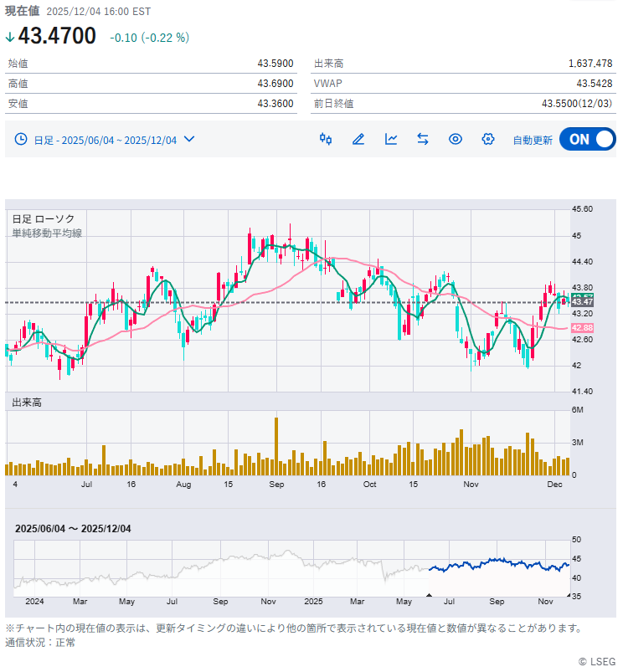Screen dimensions: 623x672
Task: Select the pencil drawing tool
Action: [358, 139]
